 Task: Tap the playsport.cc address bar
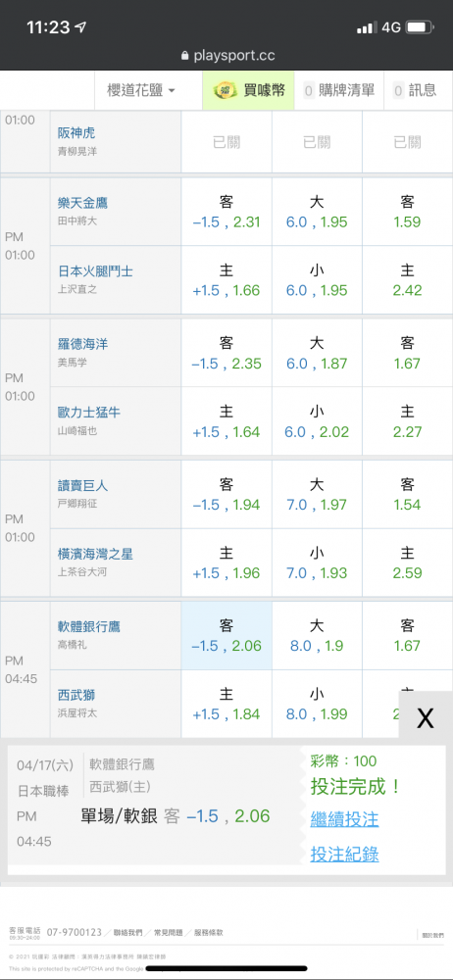point(226,56)
